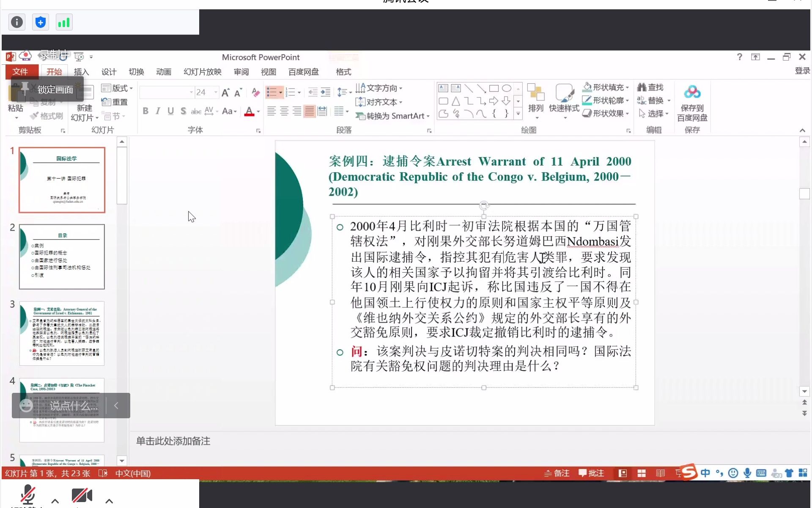Open 形状轮廓 shape outline options
Image resolution: width=812 pixels, height=508 pixels.
[x=606, y=100]
